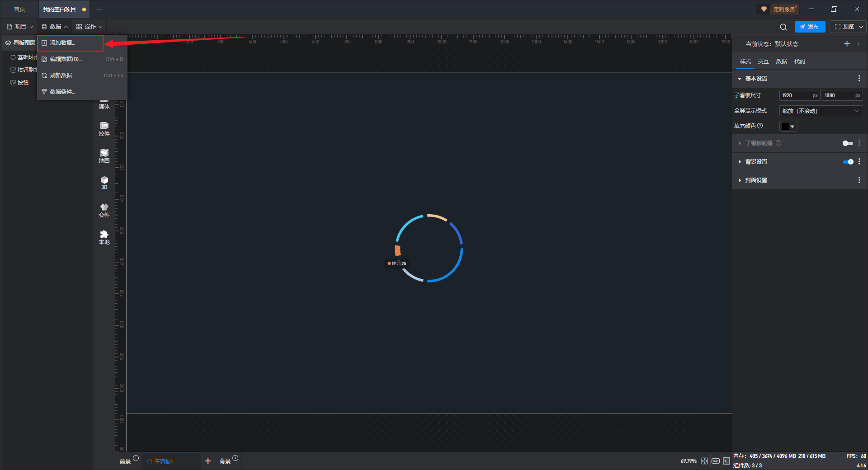
Task: Add a new sub-board with the plus icon
Action: click(x=208, y=461)
